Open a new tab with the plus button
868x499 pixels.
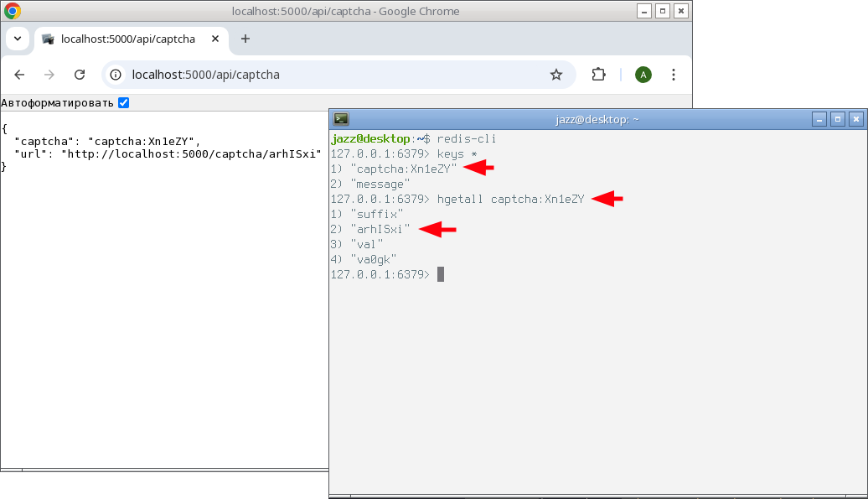tap(245, 39)
